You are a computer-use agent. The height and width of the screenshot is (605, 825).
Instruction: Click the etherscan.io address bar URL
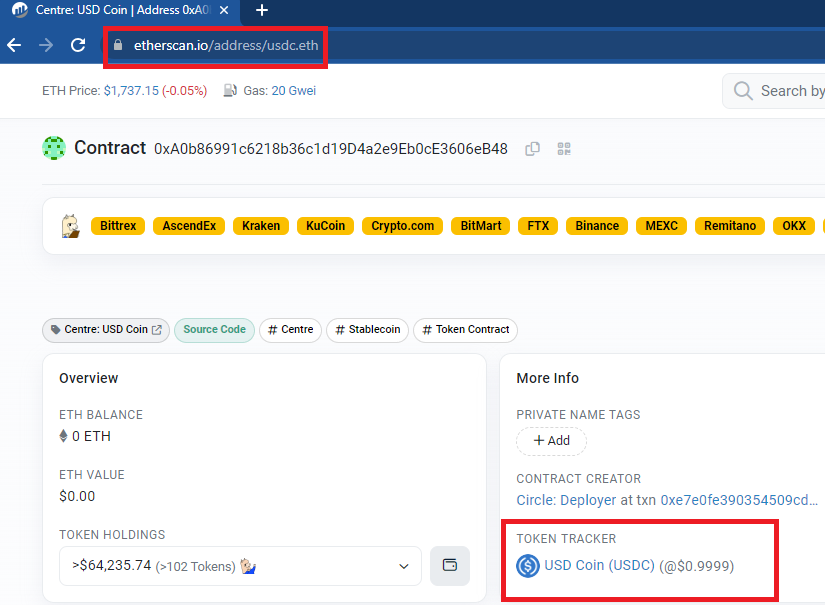click(226, 46)
